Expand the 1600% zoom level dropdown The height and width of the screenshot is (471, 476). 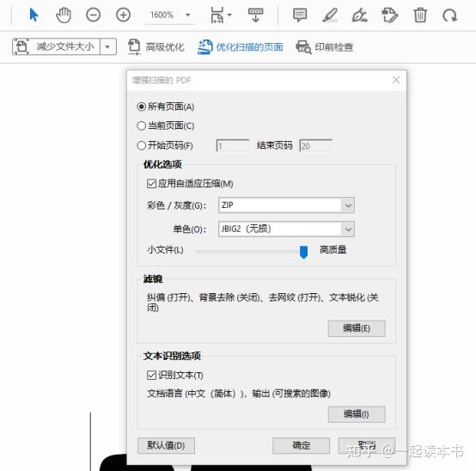tap(188, 15)
